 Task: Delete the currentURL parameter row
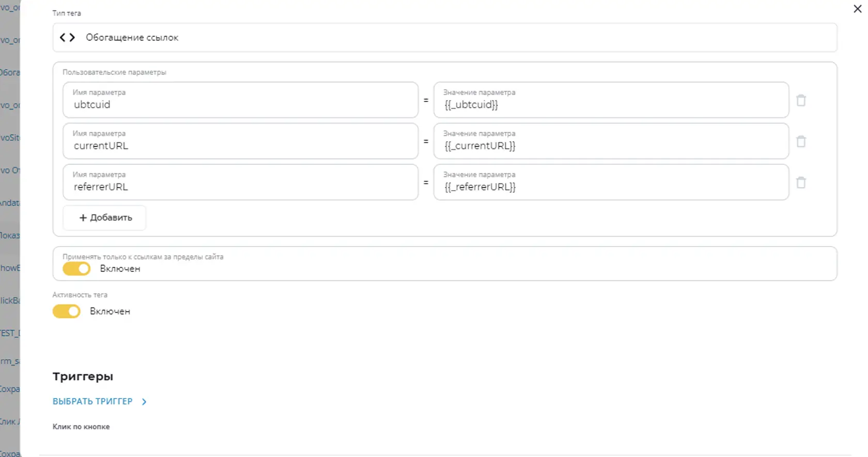801,141
